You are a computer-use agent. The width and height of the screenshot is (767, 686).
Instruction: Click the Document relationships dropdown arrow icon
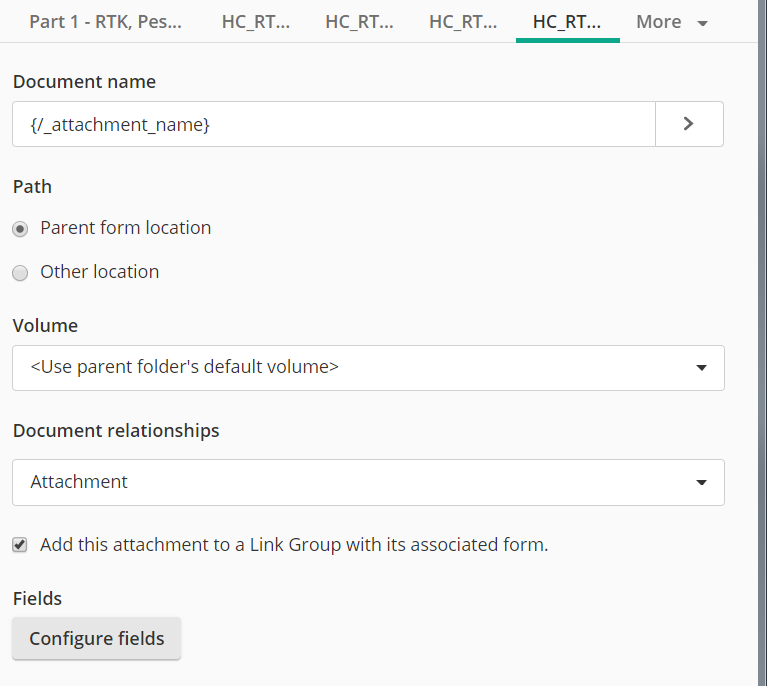(x=701, y=482)
